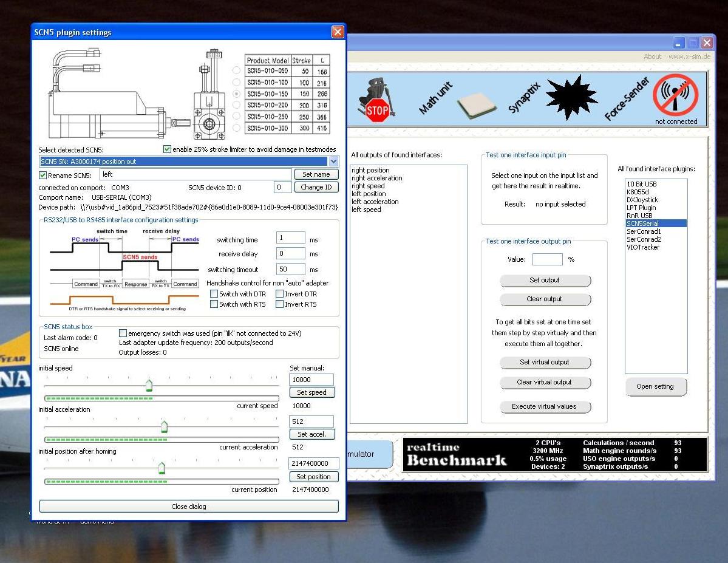Click the Synaptrix black starburst icon
The width and height of the screenshot is (728, 563).
571,98
